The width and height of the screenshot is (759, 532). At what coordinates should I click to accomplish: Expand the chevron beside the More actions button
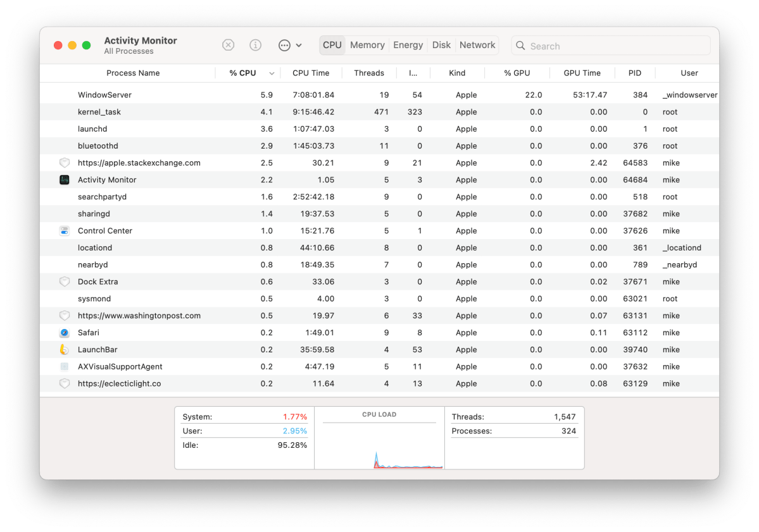pos(299,46)
